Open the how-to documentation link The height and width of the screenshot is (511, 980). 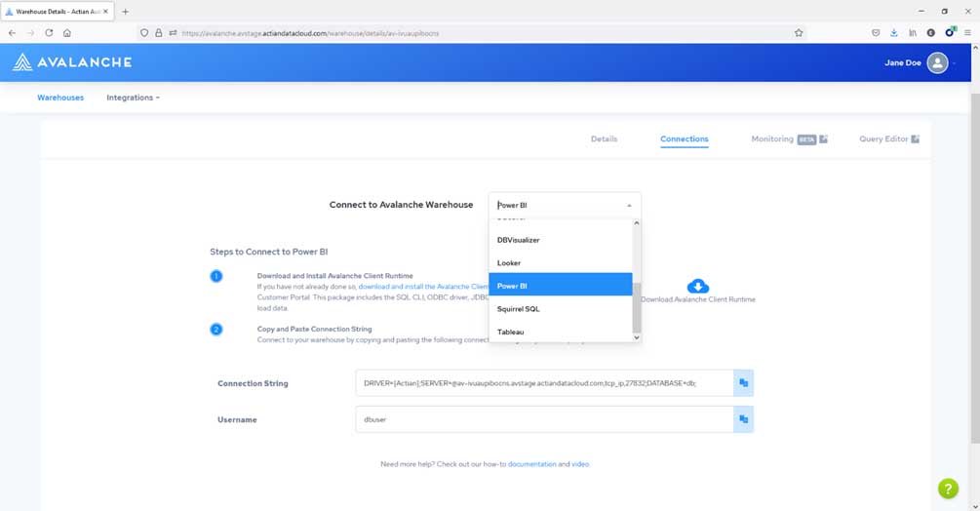531,464
